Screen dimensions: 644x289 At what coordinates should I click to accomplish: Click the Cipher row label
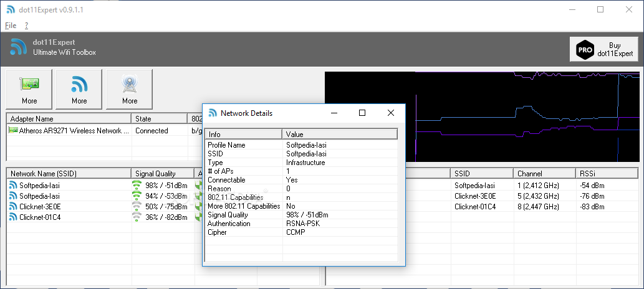(x=217, y=232)
